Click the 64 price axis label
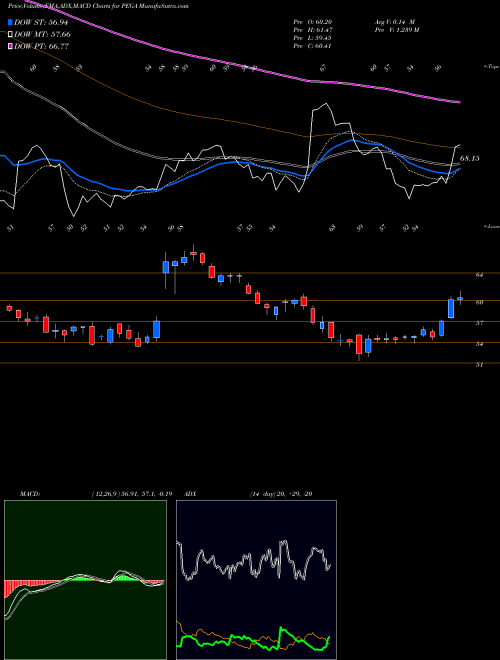The width and height of the screenshot is (500, 660). [x=479, y=275]
